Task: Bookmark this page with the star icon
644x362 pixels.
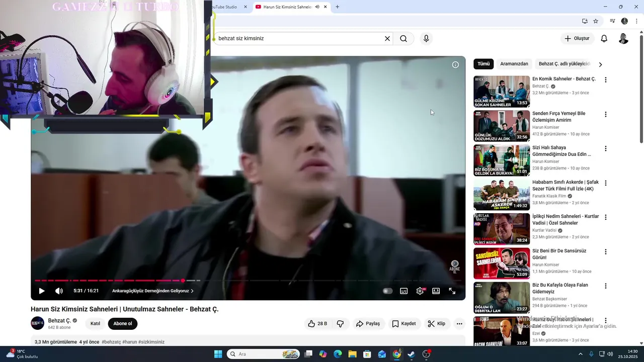Action: point(596,21)
